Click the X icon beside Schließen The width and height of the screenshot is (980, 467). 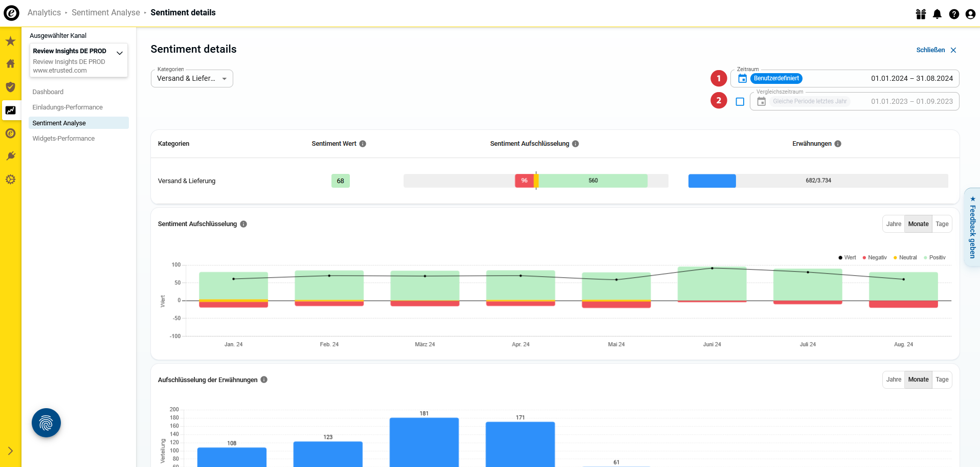[x=953, y=50]
